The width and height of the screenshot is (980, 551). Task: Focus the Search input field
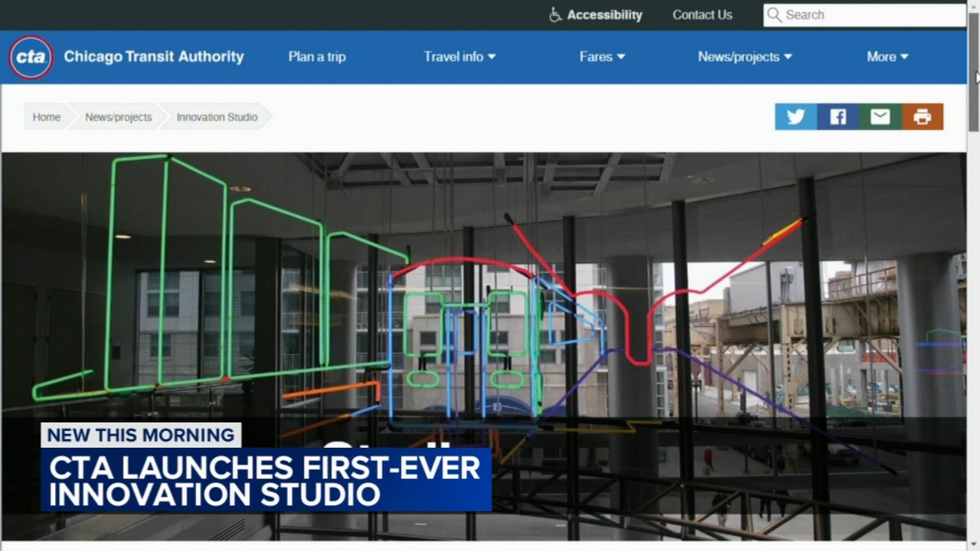873,15
